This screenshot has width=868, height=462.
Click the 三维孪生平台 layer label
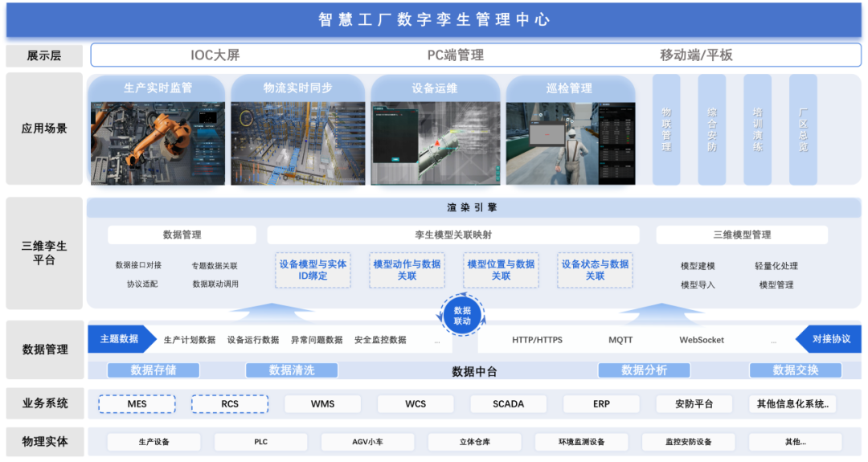click(x=44, y=253)
